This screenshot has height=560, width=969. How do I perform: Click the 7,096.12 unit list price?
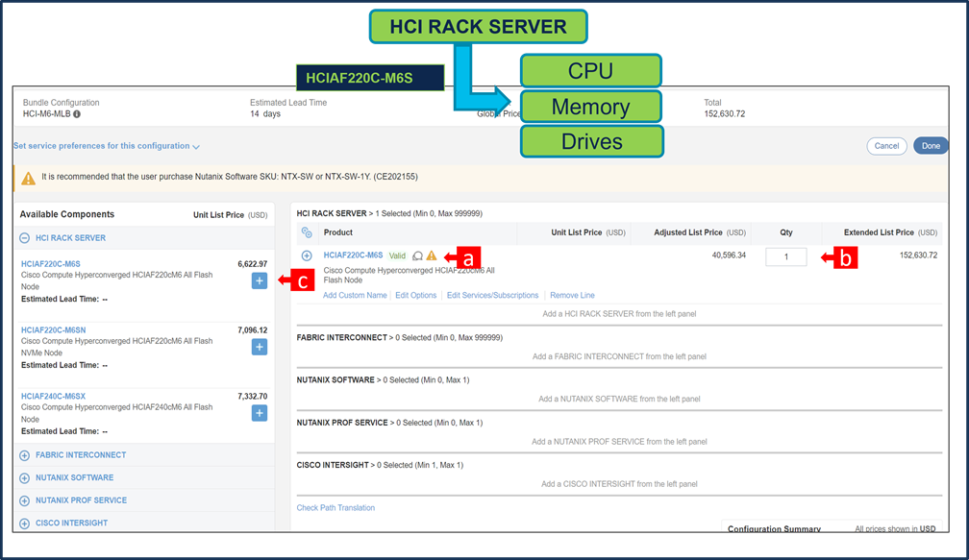coord(252,329)
